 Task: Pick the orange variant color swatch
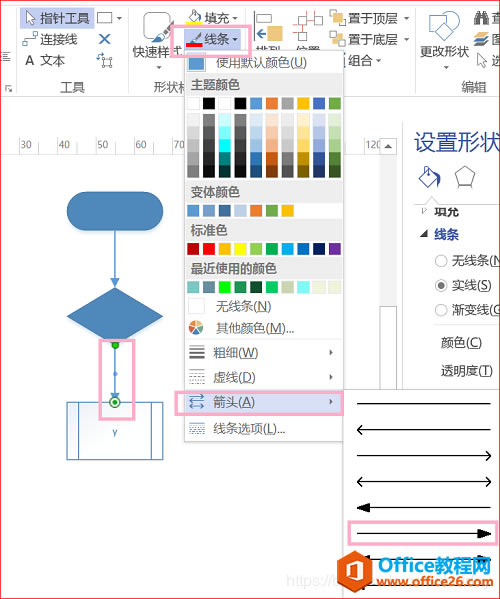pos(256,210)
